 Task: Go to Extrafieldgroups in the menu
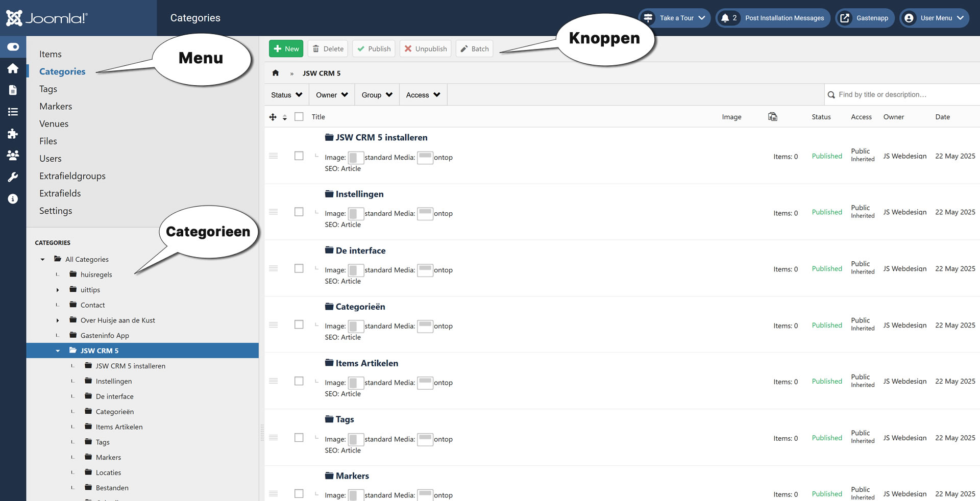click(72, 176)
